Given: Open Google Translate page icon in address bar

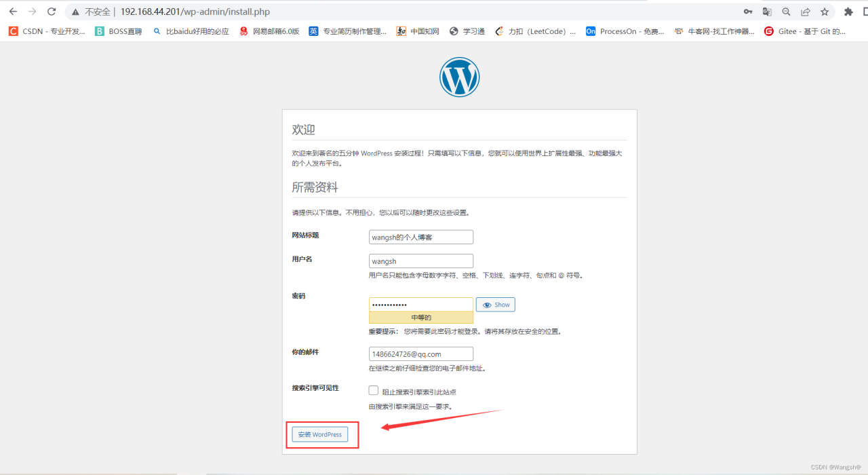Looking at the screenshot, I should click(x=767, y=12).
